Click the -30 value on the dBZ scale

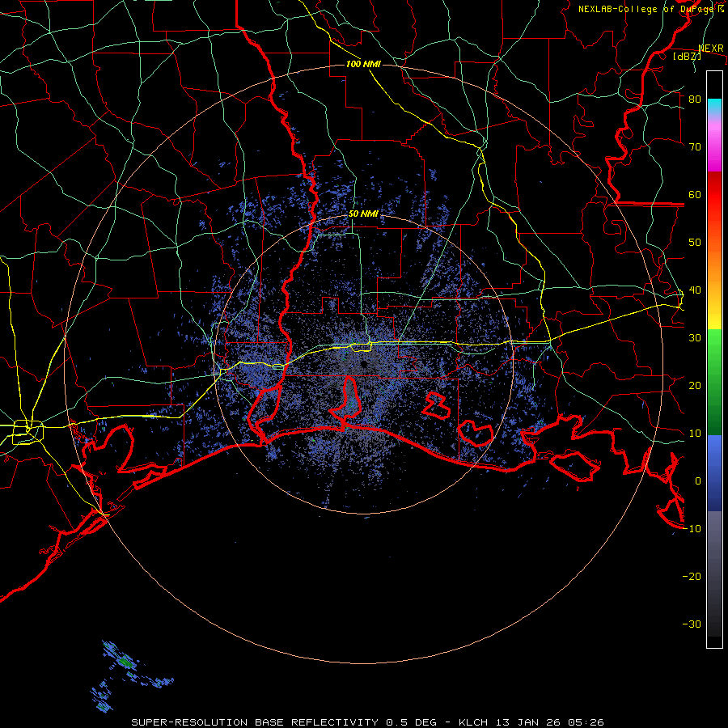(x=692, y=624)
